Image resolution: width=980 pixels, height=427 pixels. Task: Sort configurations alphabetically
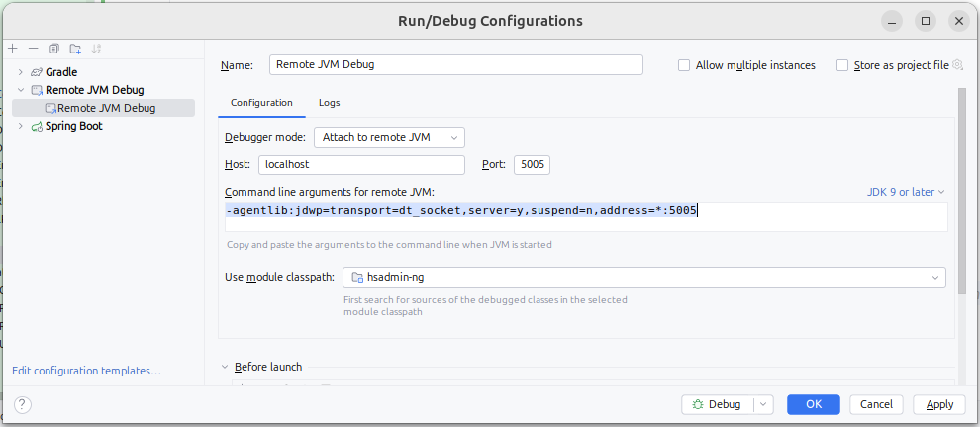96,49
